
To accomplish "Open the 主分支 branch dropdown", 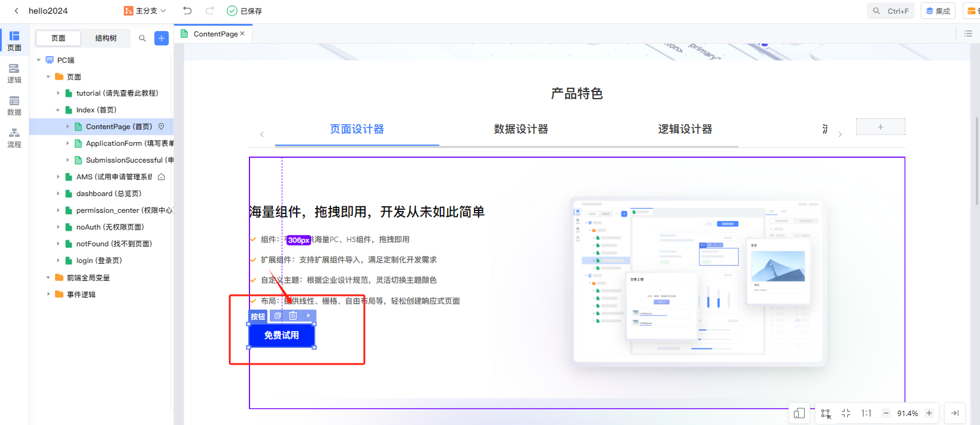I will 145,11.
